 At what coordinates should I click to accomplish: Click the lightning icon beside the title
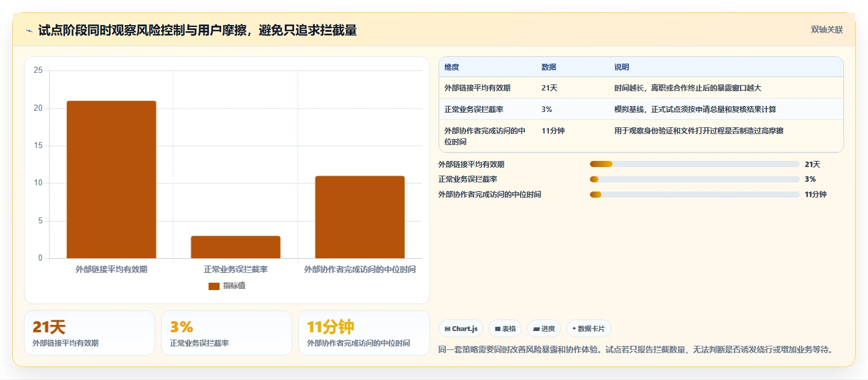pos(29,31)
